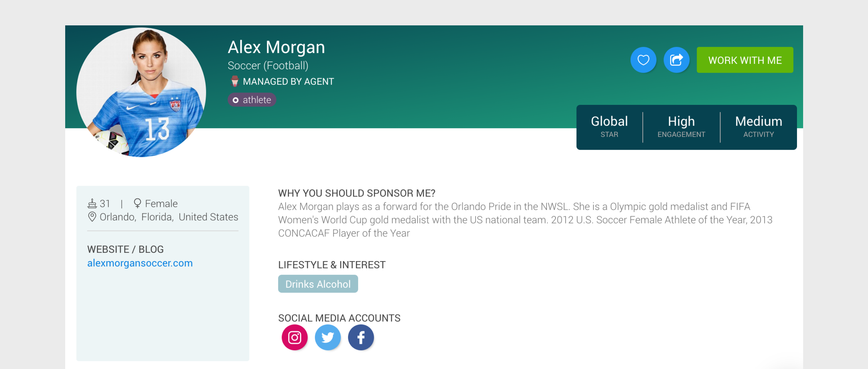
Task: Open the Instagram social account
Action: 294,337
